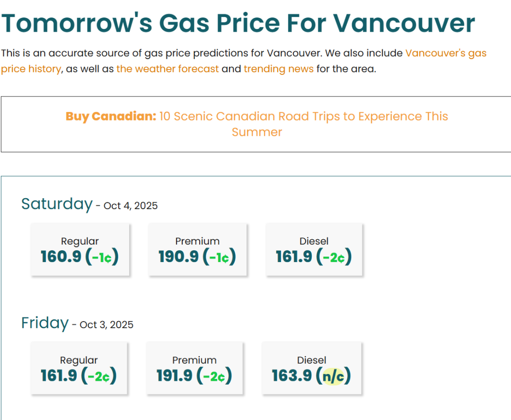Select the Saturday day heading
This screenshot has width=511, height=420.
pyautogui.click(x=57, y=204)
